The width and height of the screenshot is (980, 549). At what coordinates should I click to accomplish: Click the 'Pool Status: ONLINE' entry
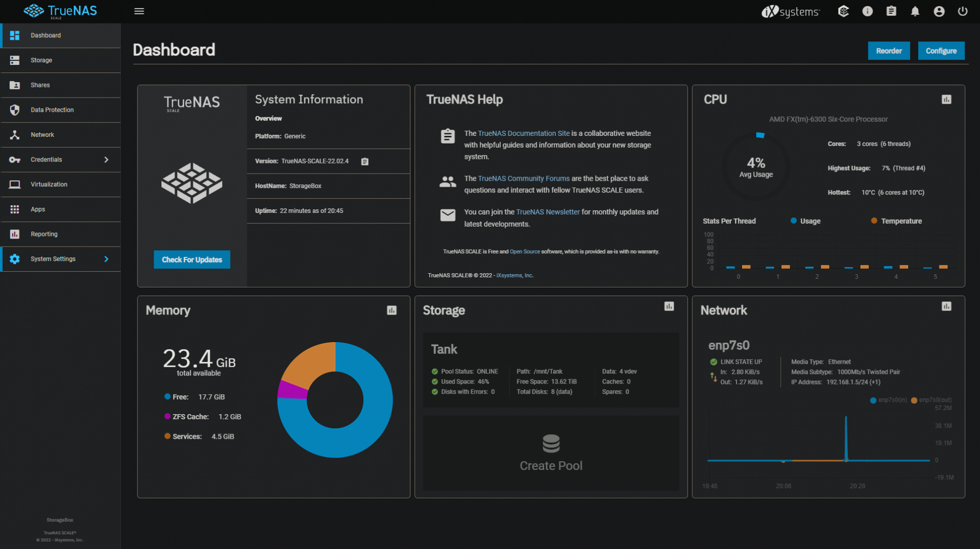[465, 372]
